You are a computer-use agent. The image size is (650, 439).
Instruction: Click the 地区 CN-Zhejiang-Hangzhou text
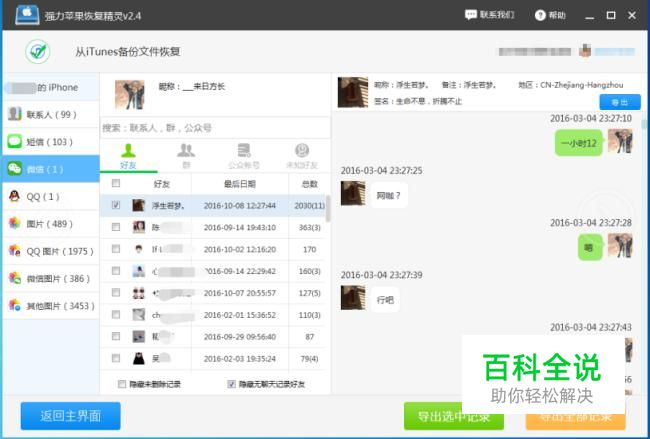click(570, 85)
